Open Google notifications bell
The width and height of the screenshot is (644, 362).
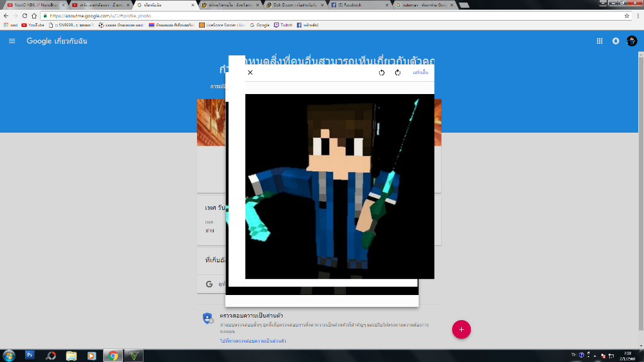(x=616, y=41)
